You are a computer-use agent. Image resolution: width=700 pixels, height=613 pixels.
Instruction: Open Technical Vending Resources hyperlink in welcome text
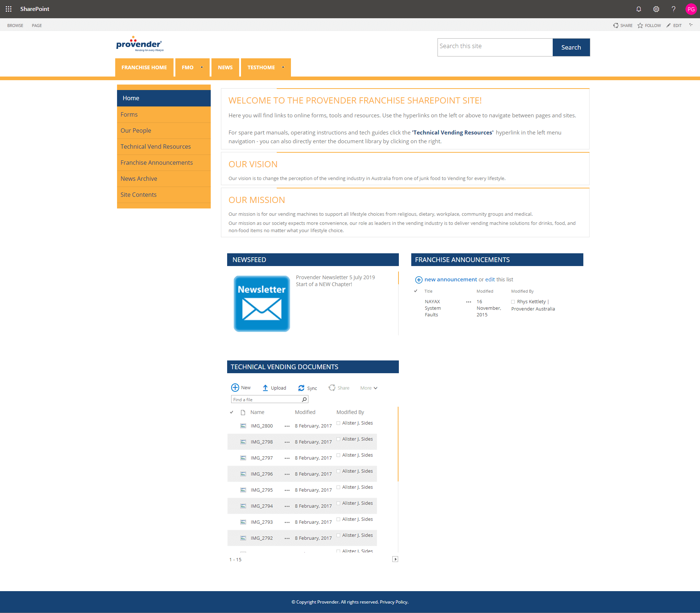tap(452, 133)
